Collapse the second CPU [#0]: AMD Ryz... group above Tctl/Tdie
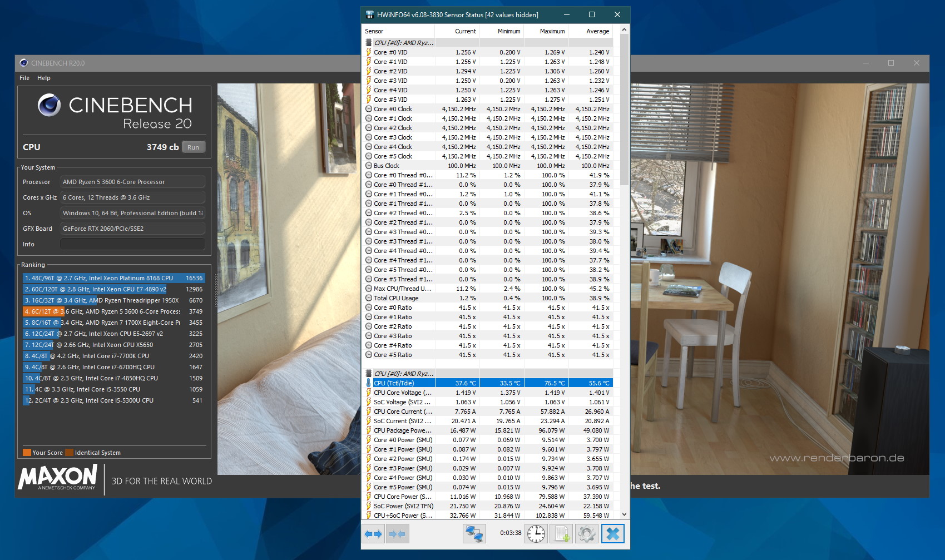945x560 pixels. click(x=488, y=374)
